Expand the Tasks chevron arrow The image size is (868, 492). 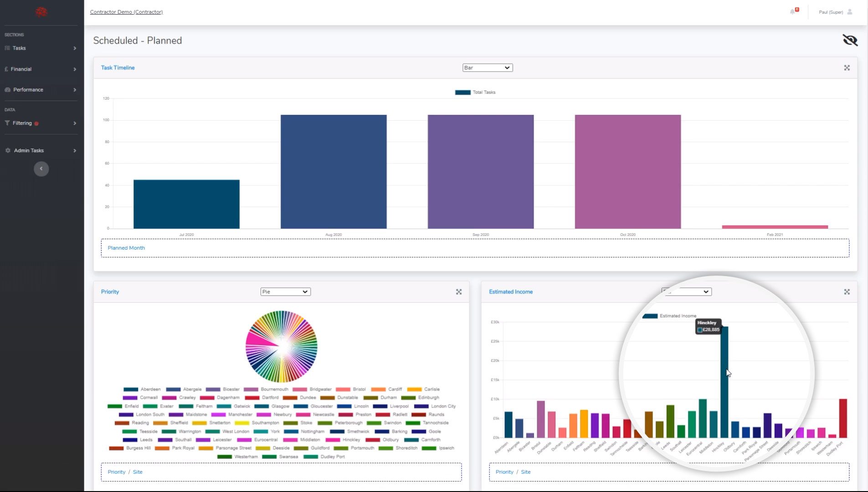coord(75,48)
